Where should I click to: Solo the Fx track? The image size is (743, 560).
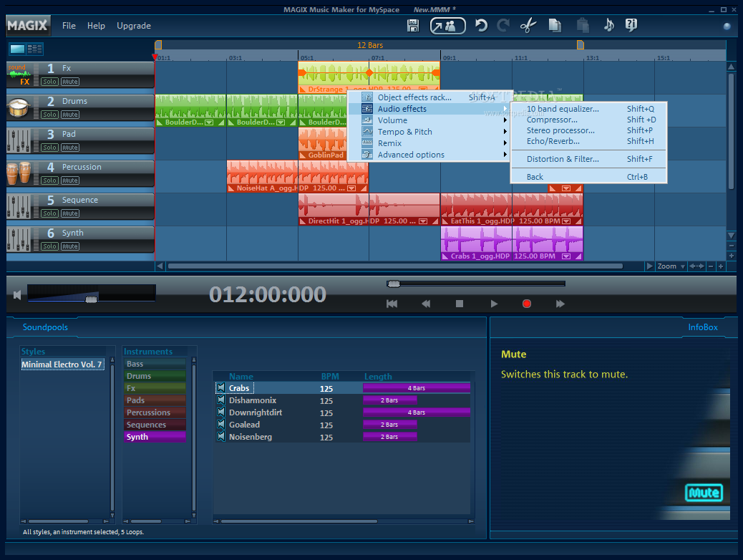pyautogui.click(x=49, y=82)
